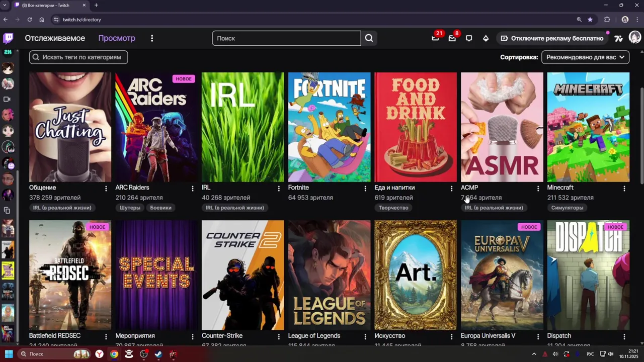This screenshot has width=644, height=362.
Task: Open the Мероприятия title link
Action: click(x=135, y=336)
